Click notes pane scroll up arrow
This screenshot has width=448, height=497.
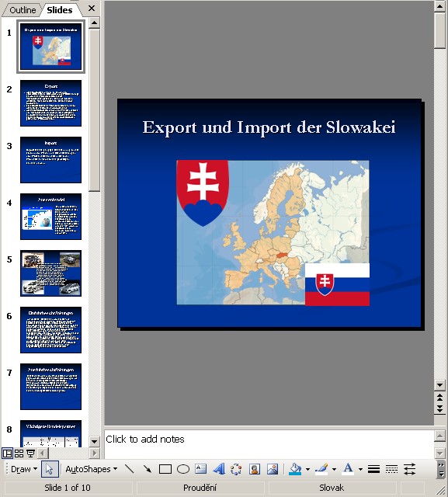439,436
